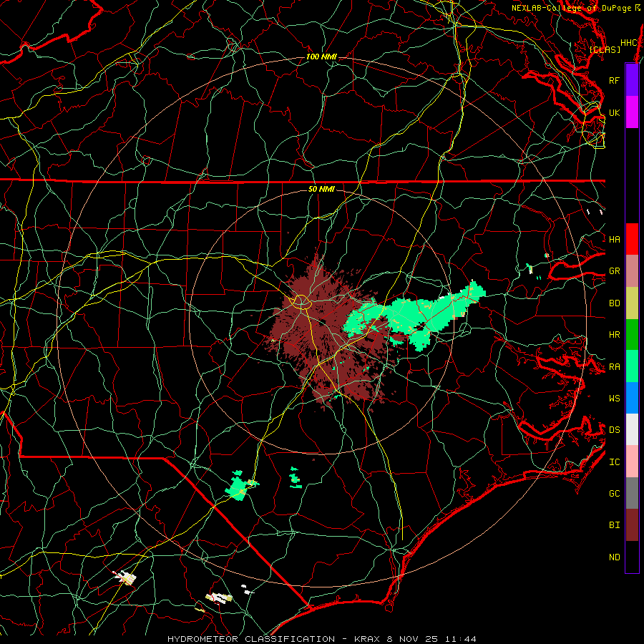Screen dimensions: 644x644
Task: Click the IC legend label
Action: [614, 462]
